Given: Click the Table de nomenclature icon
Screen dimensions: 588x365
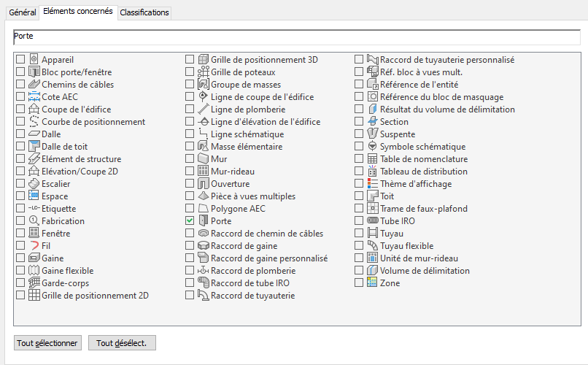Looking at the screenshot, I should tap(372, 159).
